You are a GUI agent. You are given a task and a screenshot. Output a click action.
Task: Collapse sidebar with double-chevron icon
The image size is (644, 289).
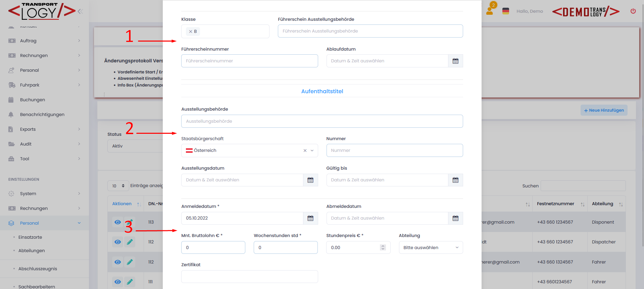[80, 11]
